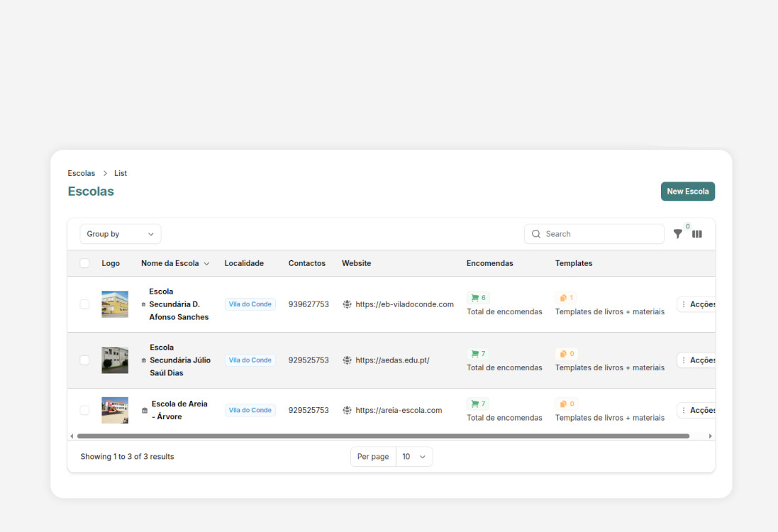Viewport: 778px width, 532px height.
Task: Click the cart icon in first row
Action: coord(474,298)
